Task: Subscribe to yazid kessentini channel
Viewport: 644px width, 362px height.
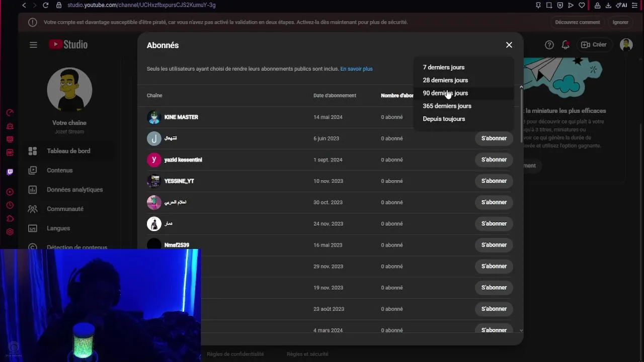Action: tap(494, 159)
